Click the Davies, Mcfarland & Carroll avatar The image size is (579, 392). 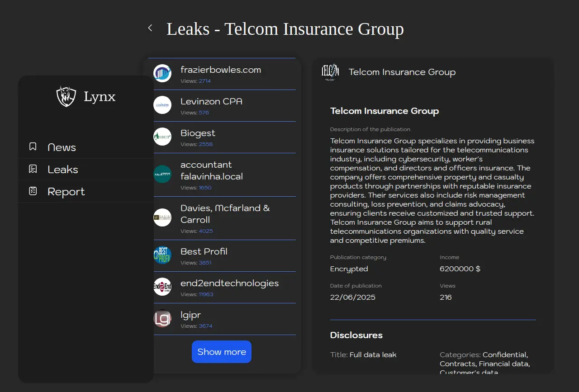[x=162, y=217]
